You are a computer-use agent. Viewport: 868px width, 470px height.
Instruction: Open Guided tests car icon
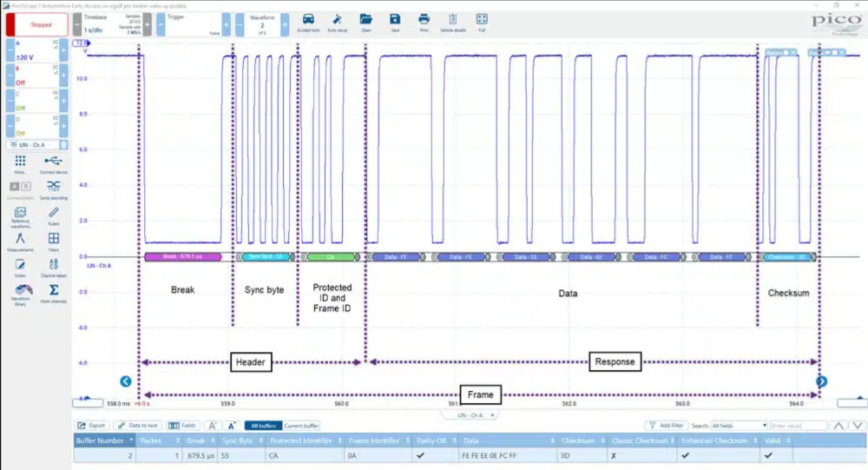pos(308,22)
